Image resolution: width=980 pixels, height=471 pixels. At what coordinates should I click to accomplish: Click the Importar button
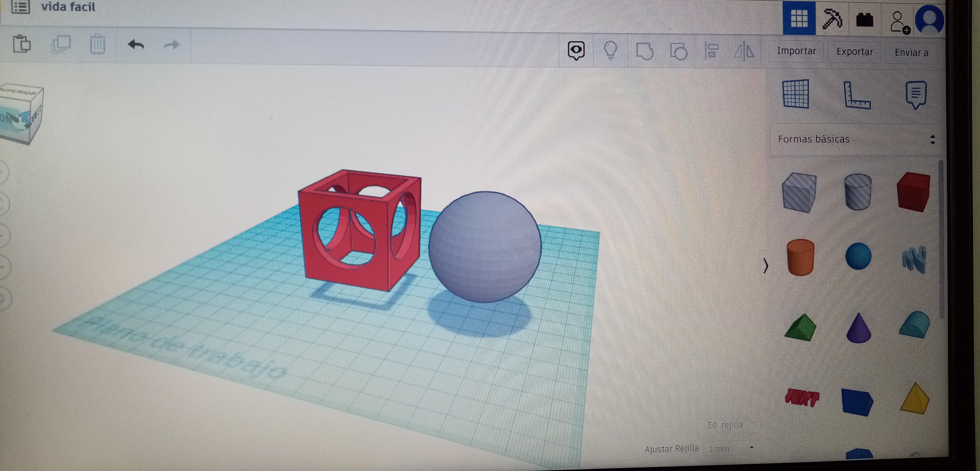[x=796, y=51]
